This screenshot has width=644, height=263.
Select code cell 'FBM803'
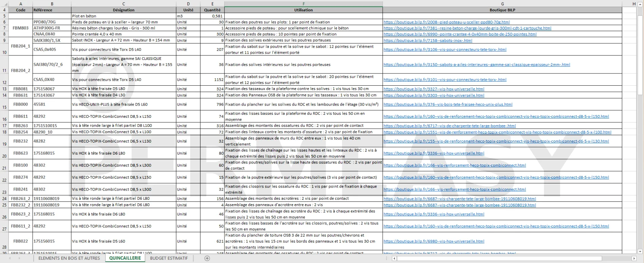(x=21, y=28)
